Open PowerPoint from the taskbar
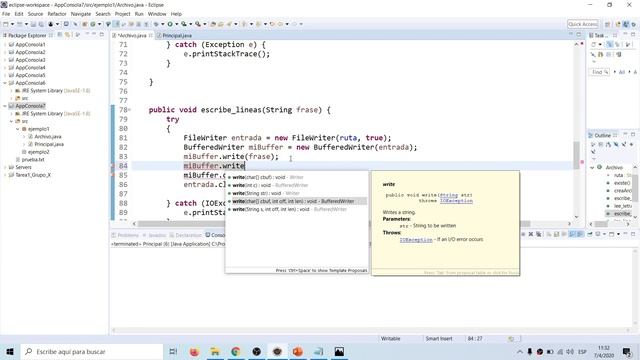Image resolution: width=640 pixels, height=360 pixels. (298, 351)
